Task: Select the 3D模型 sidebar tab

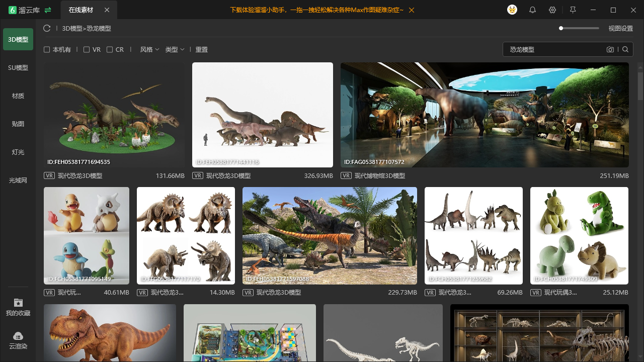Action: (x=18, y=39)
